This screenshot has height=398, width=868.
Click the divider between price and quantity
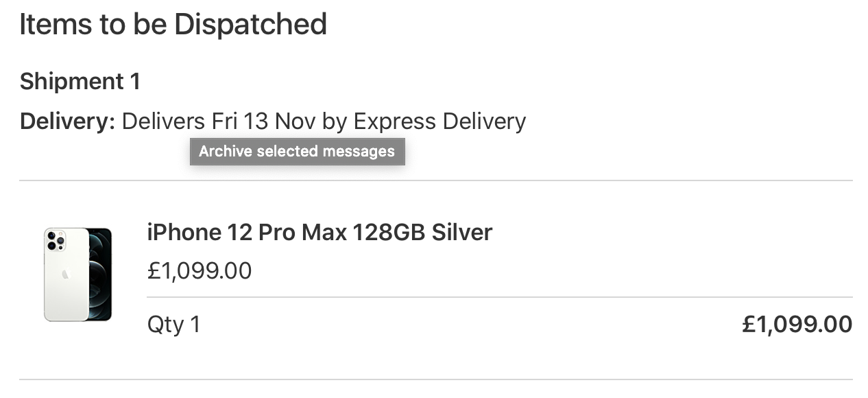point(500,297)
